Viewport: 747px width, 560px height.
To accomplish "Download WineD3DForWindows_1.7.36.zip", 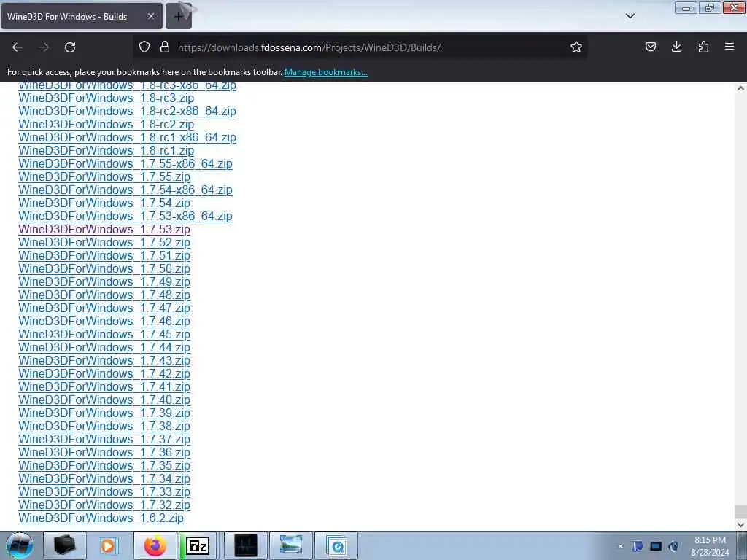I will click(x=104, y=453).
